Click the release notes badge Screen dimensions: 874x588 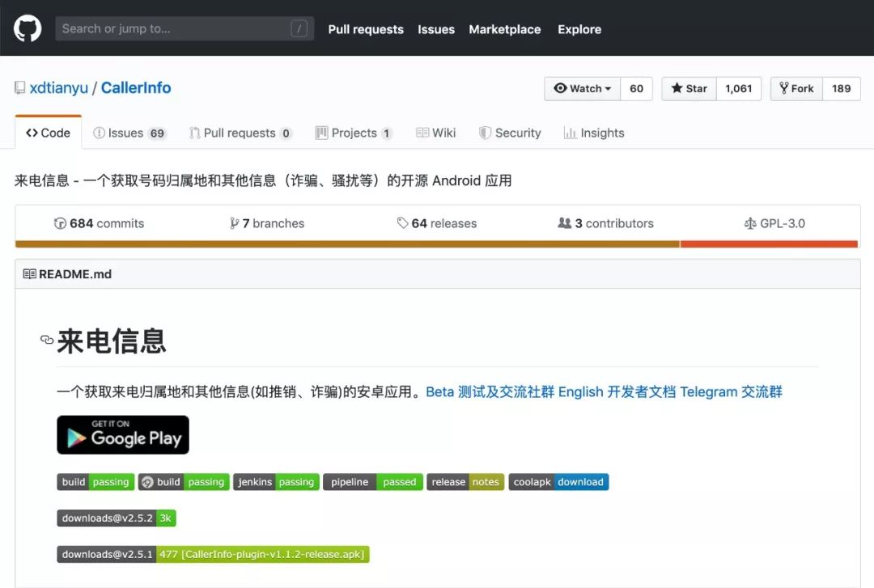pyautogui.click(x=465, y=482)
